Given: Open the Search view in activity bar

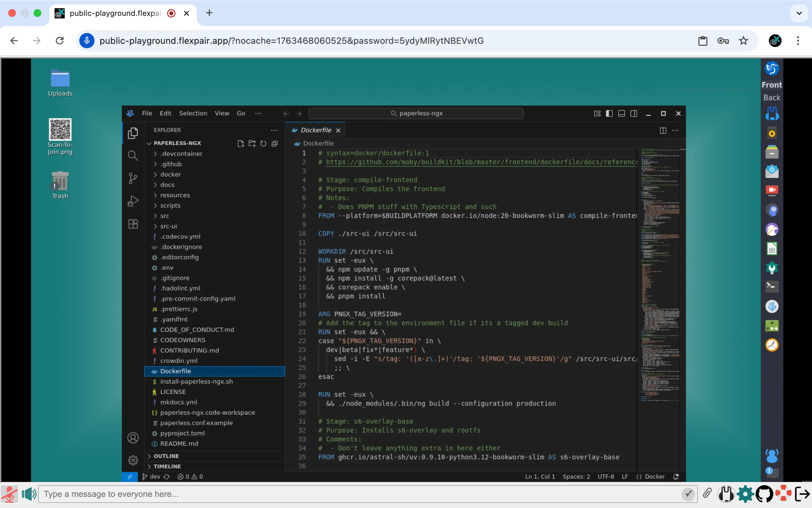Looking at the screenshot, I should tap(133, 156).
